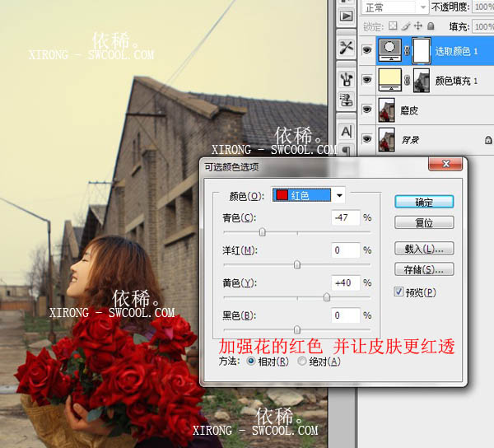The height and width of the screenshot is (448, 494).
Task: Click the USB-style brush presets panel icon
Action: 346,78
